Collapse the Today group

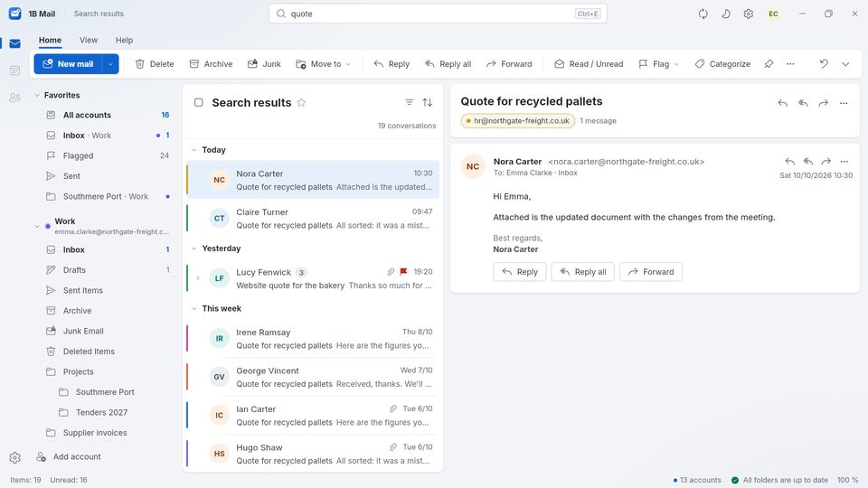click(x=194, y=150)
